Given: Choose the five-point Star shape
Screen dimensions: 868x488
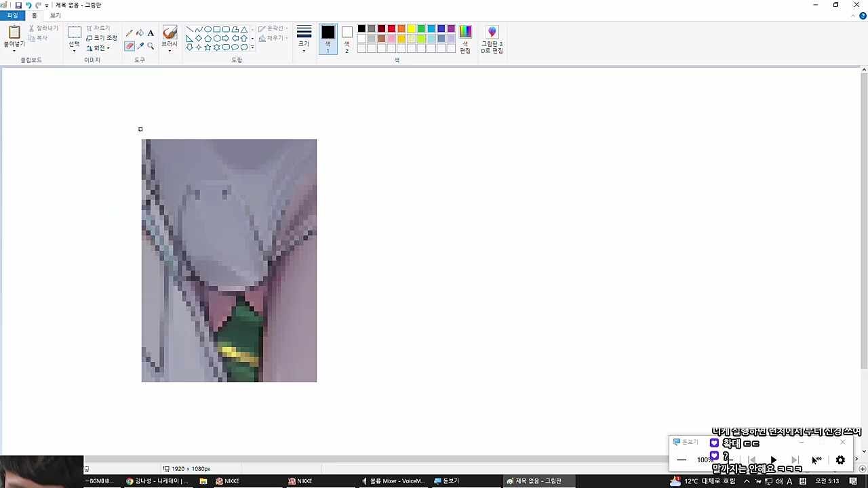Looking at the screenshot, I should (x=208, y=47).
